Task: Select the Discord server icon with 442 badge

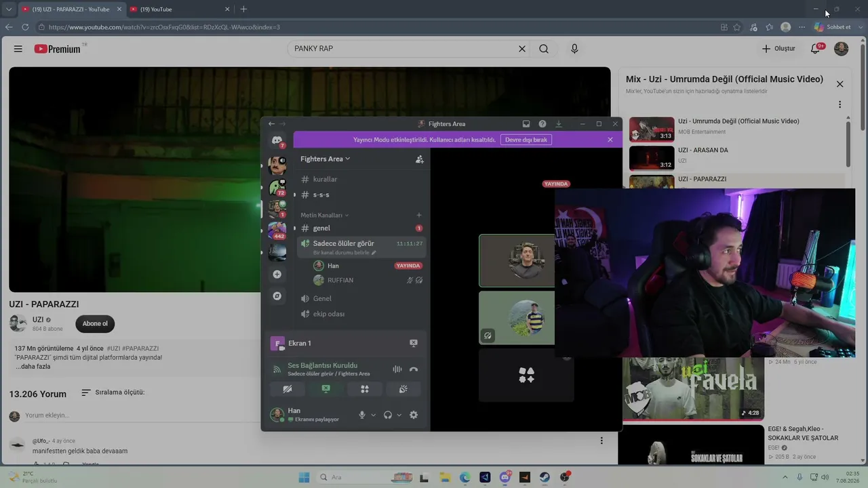Action: pos(277,230)
